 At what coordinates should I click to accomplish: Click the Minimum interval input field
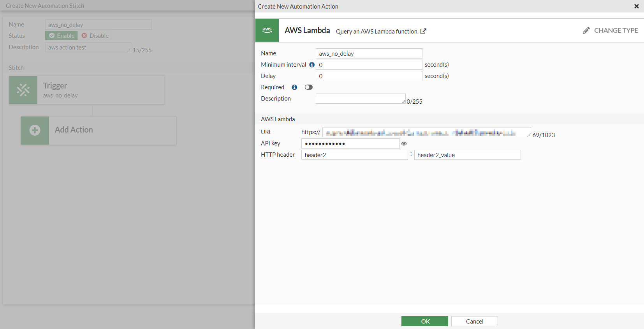click(369, 65)
